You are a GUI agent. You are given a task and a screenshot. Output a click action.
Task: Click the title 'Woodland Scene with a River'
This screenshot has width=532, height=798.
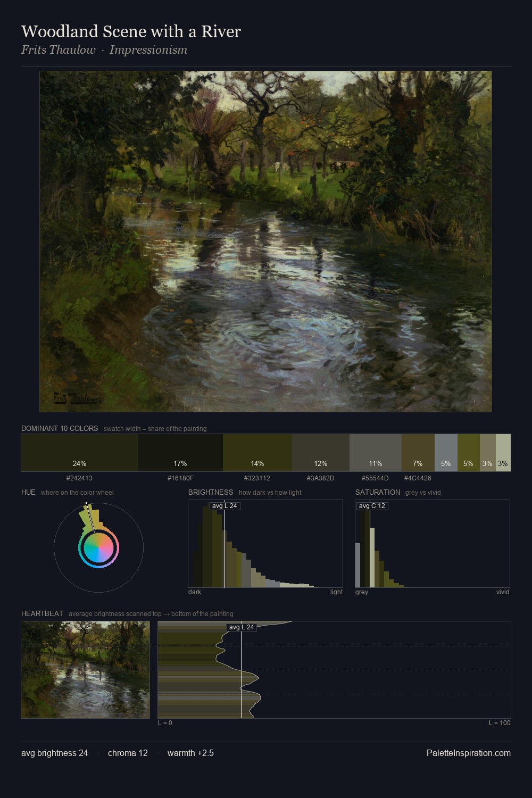tap(131, 31)
